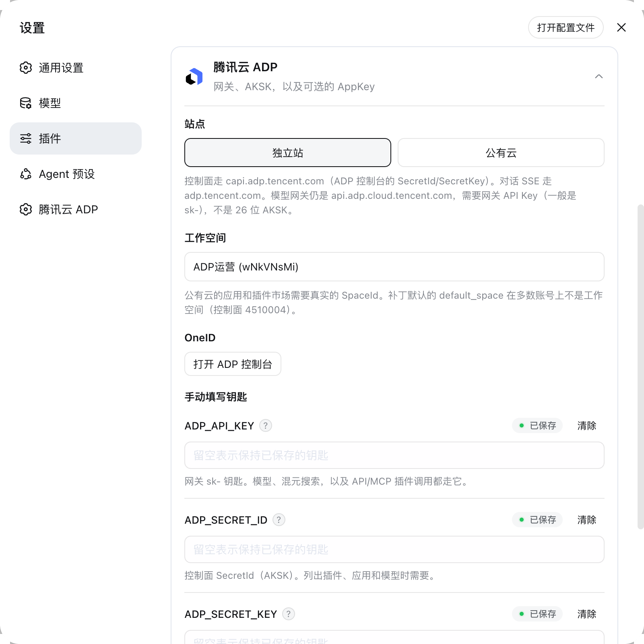644x644 pixels.
Task: Click the 已保存 badge for ADP_API_KEY
Action: (x=537, y=425)
